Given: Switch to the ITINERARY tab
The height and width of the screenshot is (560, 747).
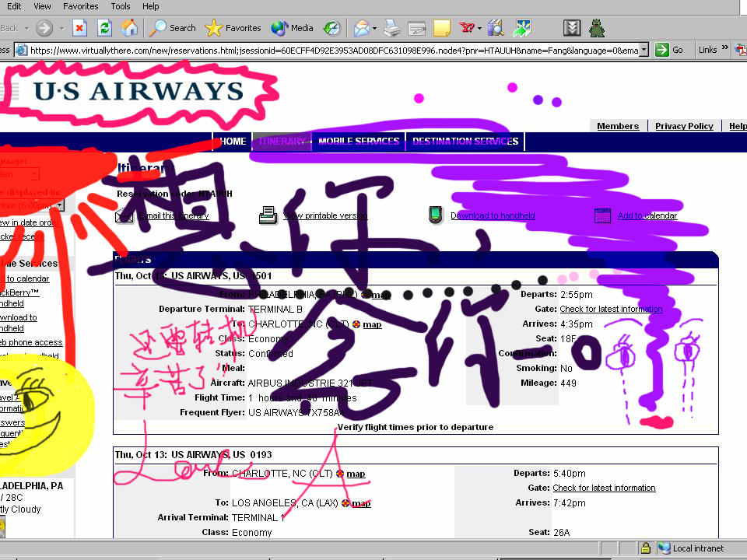Looking at the screenshot, I should coord(282,142).
